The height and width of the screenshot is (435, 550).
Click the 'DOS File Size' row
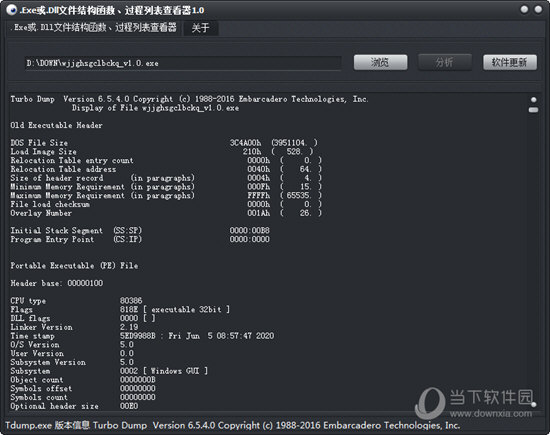(164, 143)
